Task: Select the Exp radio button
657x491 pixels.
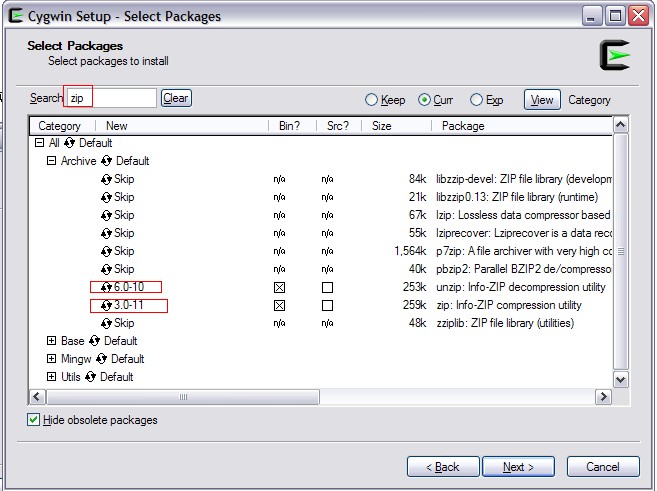Action: [x=476, y=100]
